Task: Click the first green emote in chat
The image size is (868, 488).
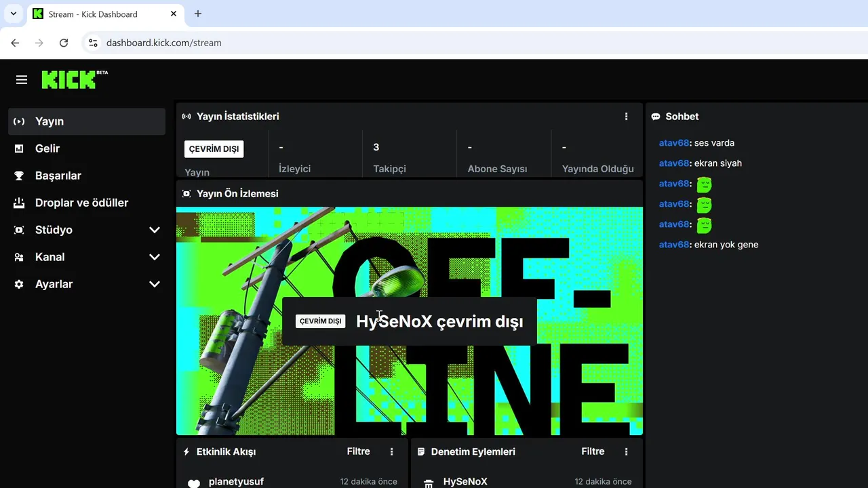Action: pos(704,184)
